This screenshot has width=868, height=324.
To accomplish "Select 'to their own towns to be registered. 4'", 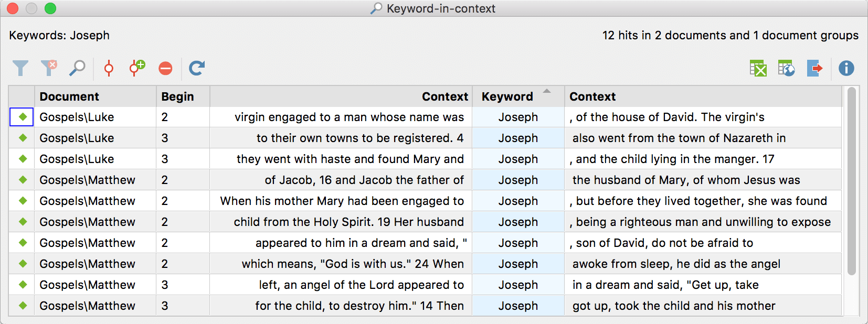I will pyautogui.click(x=360, y=138).
